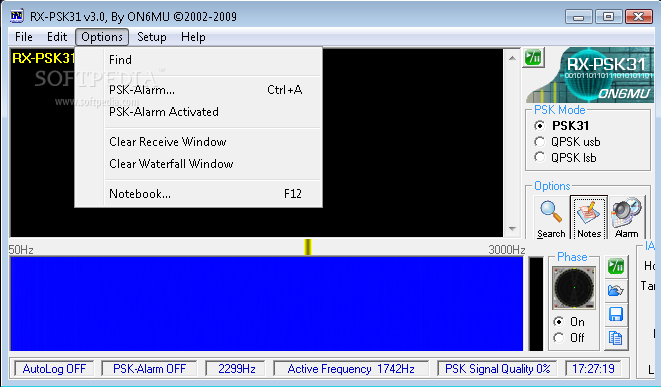Choose Find from the Options menu

click(198, 60)
